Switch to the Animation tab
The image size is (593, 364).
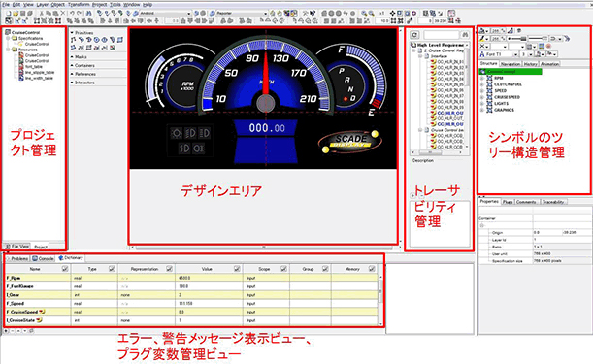click(x=549, y=64)
